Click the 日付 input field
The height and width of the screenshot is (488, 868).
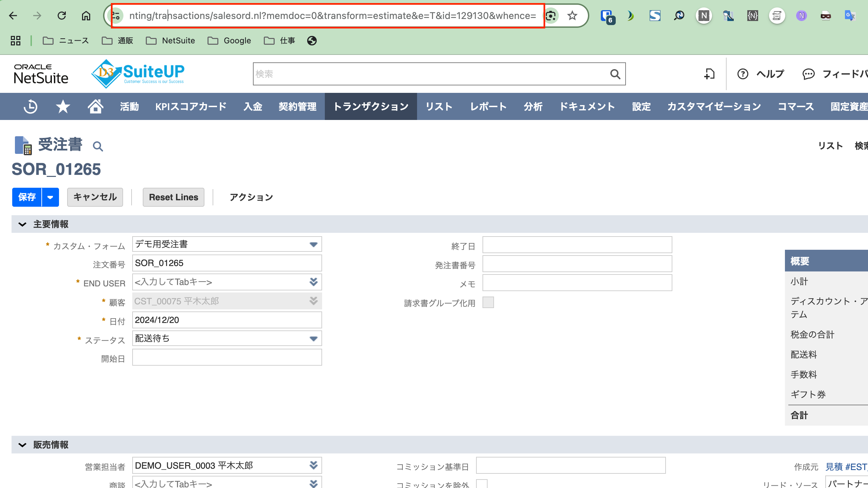tap(226, 320)
